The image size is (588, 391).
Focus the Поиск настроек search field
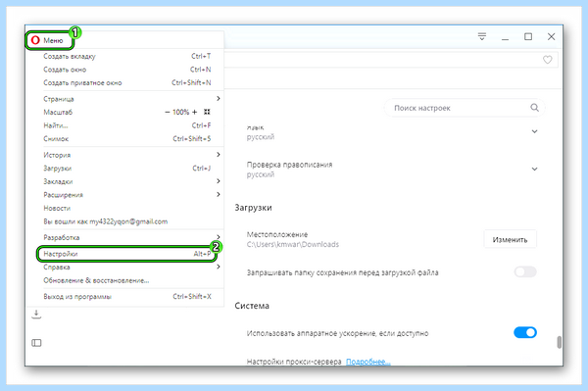(464, 108)
